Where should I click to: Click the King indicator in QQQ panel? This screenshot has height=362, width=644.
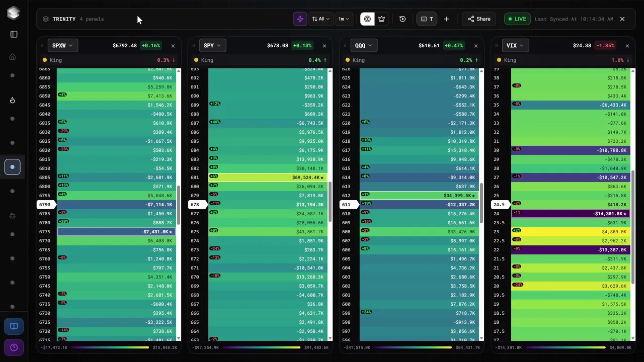(x=355, y=60)
